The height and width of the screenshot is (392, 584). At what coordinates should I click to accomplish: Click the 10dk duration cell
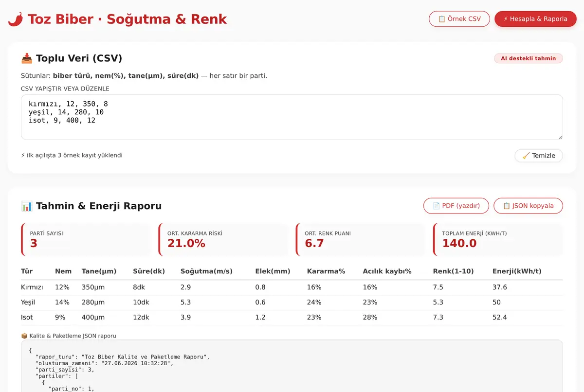(x=141, y=303)
